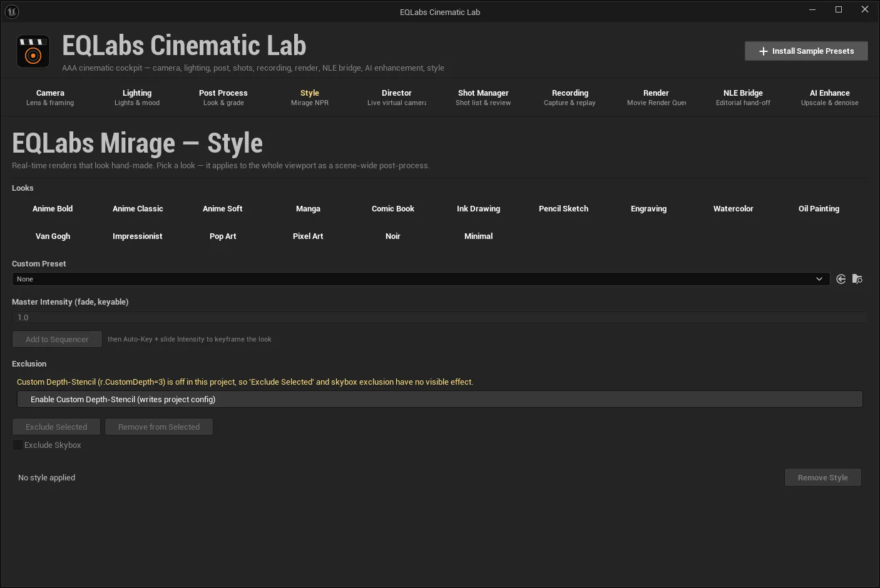Screen dimensions: 880x588
Task: Open the Director live virtual camera tab
Action: 397,98
